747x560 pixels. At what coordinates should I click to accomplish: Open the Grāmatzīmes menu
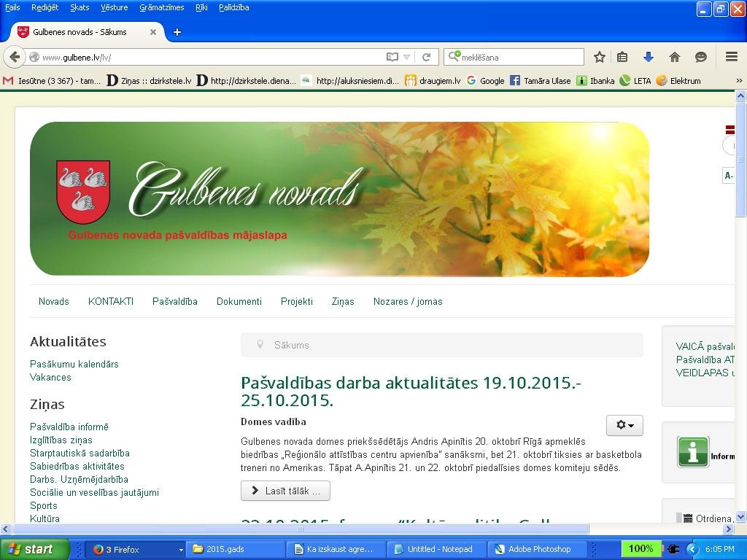coord(162,7)
